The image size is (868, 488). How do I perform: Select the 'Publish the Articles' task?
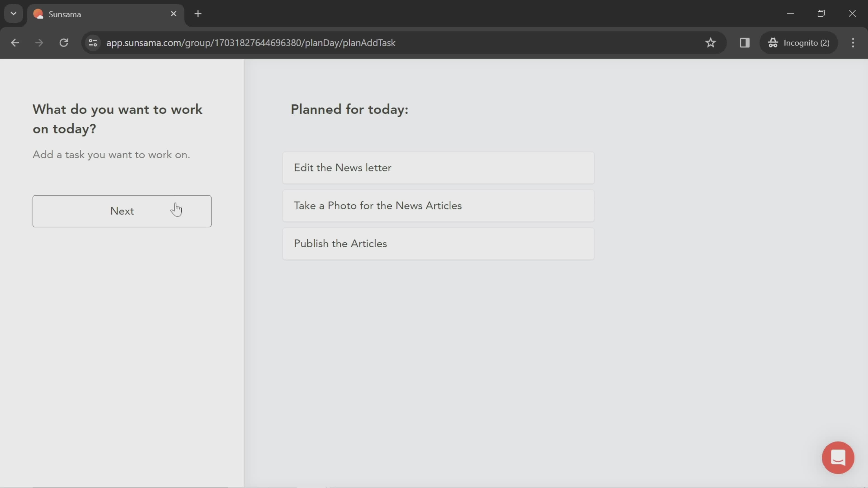(x=438, y=243)
